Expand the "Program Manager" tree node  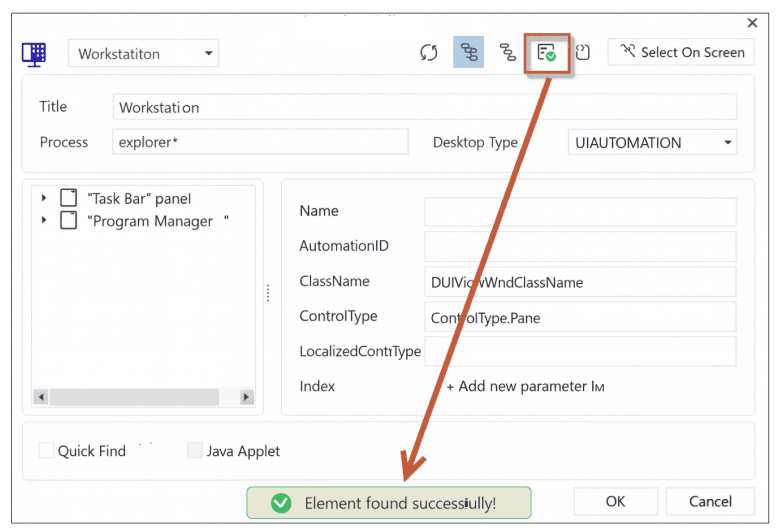tap(44, 221)
